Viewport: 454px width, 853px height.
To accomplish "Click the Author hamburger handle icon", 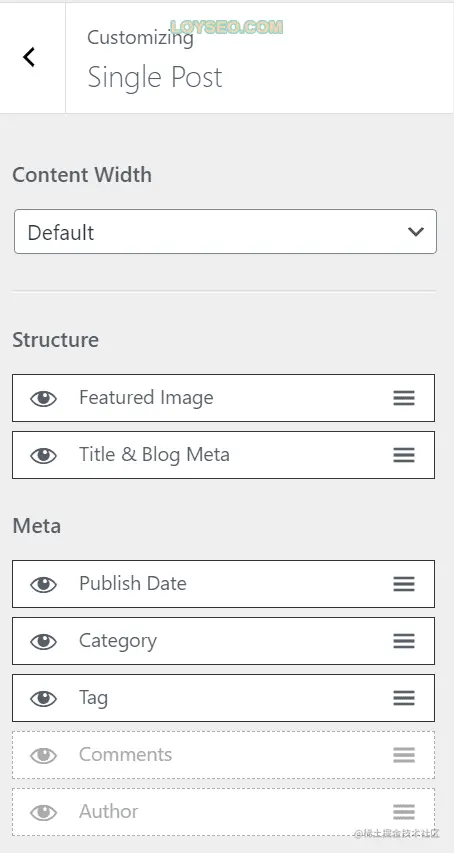I will 404,812.
